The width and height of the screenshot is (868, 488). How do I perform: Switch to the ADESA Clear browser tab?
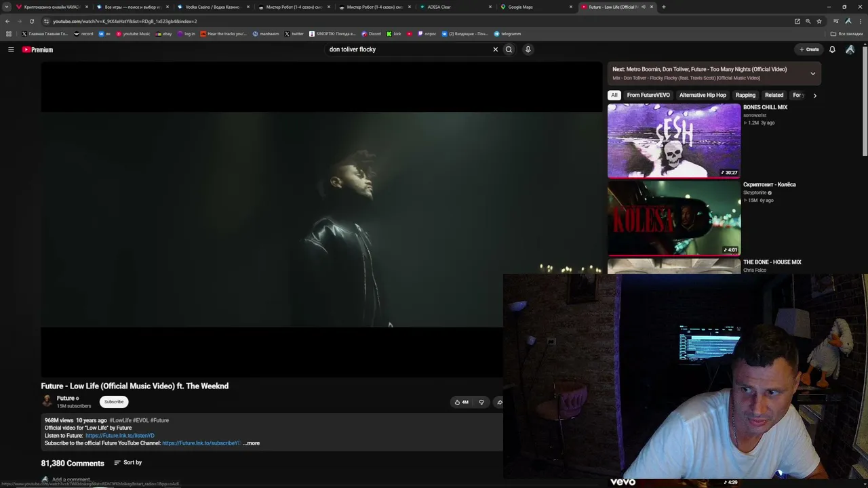pos(454,7)
